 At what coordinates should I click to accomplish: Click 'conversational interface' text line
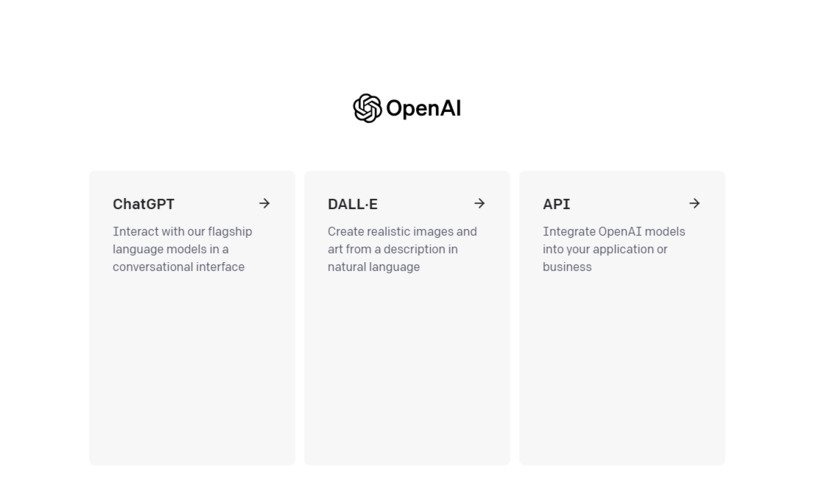pos(178,267)
